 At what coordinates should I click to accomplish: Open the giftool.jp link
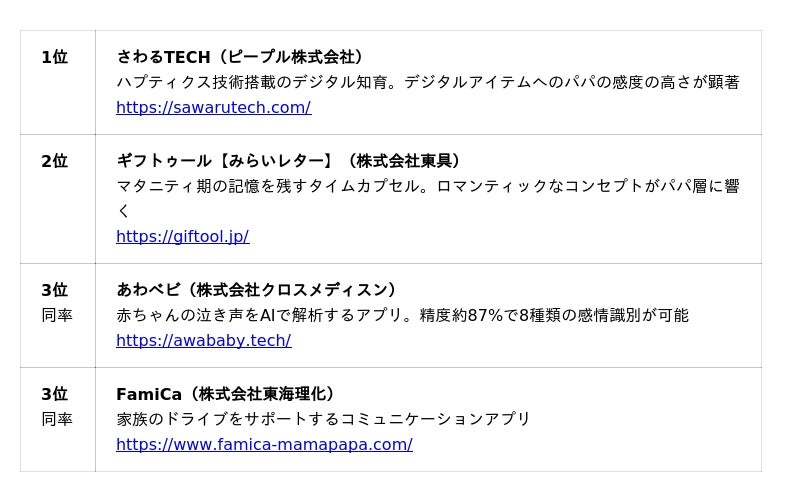coord(182,237)
